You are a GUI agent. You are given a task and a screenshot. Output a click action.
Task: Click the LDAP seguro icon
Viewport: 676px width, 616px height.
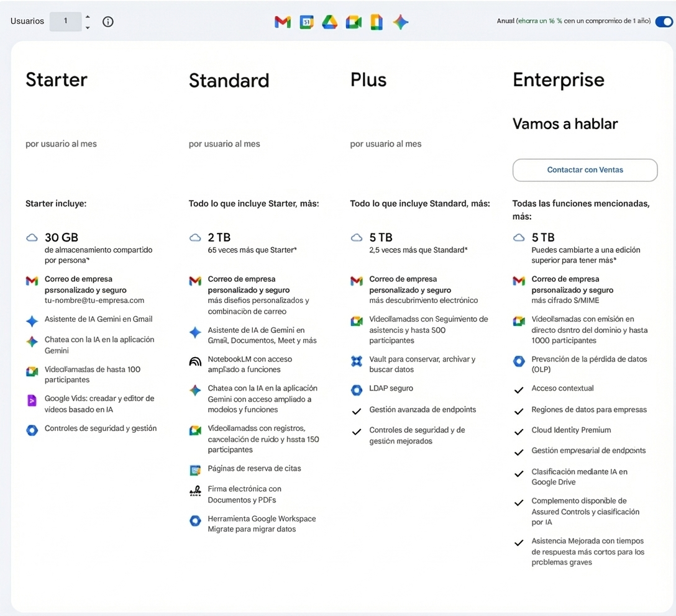357,390
